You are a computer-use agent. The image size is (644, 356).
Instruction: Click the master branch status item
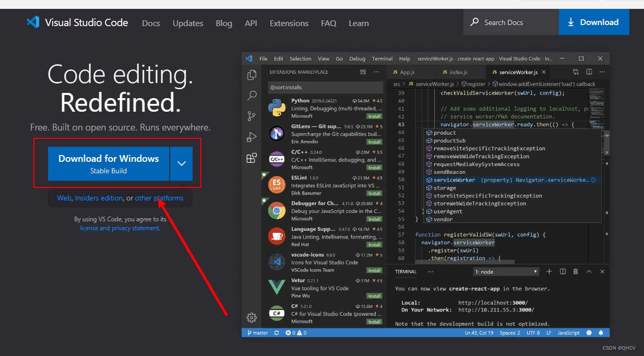[x=257, y=333]
